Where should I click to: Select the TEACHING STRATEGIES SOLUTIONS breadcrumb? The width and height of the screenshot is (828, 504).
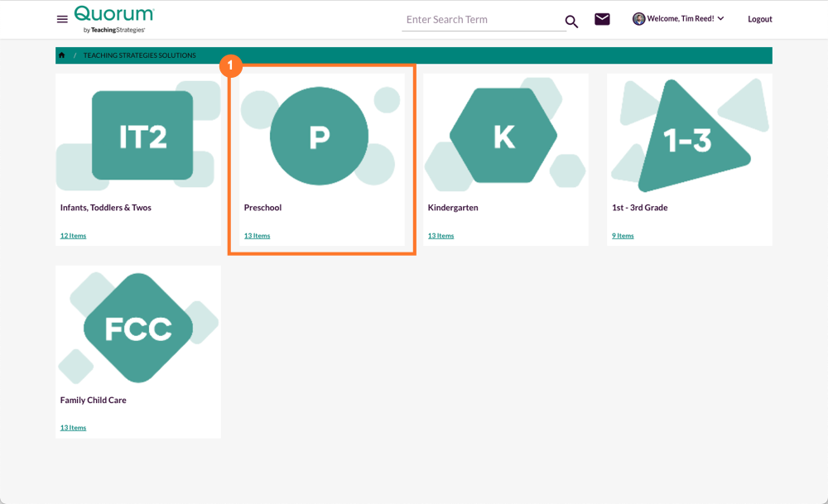click(139, 55)
